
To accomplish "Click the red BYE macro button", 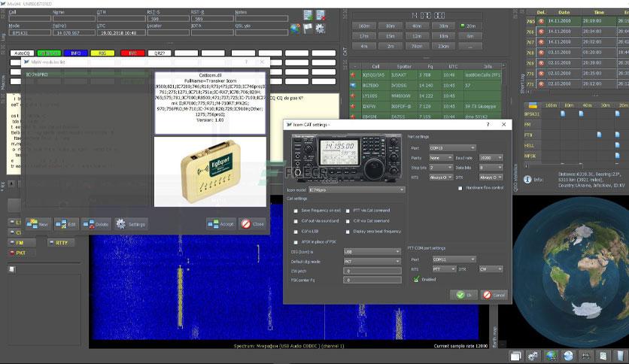I will [x=132, y=53].
